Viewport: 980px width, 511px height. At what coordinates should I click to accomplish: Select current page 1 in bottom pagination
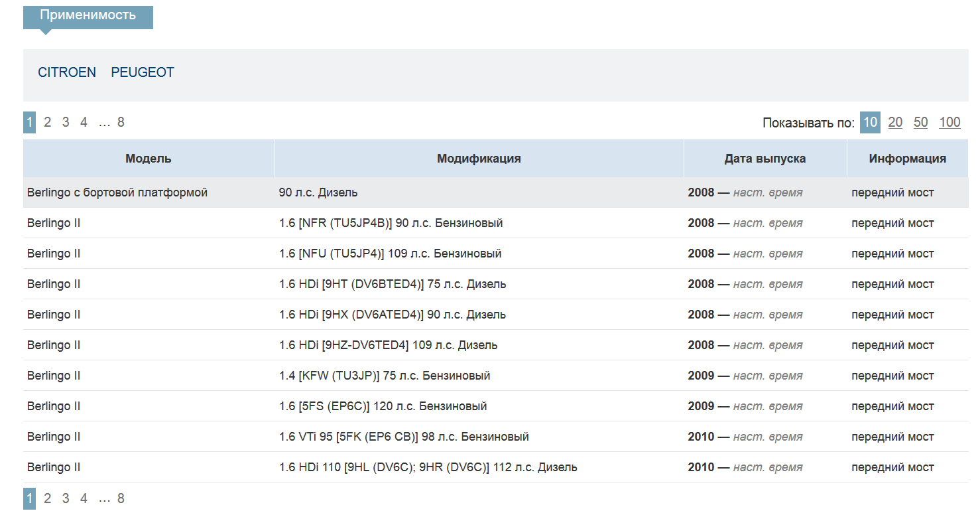tap(29, 498)
